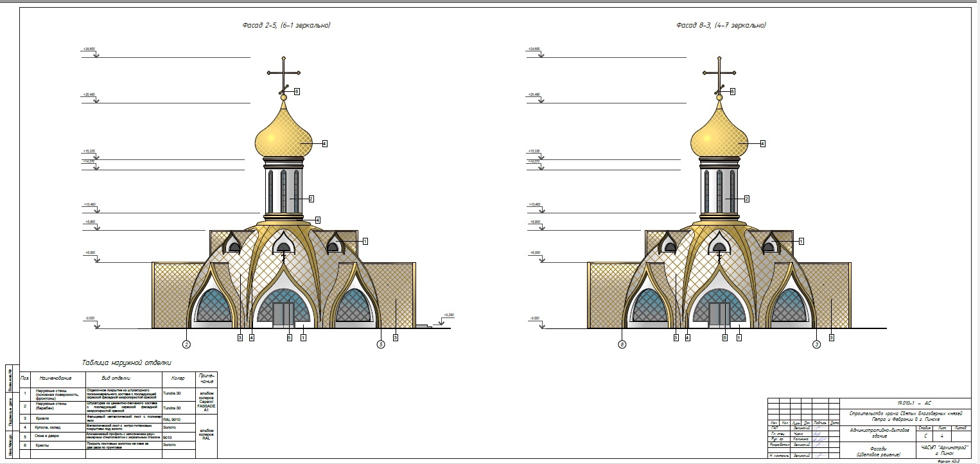Viewport: 980px width, 464px height.
Task: Click the 'ЧАСУП "Архинстрой" г. Пинск' cell
Action: click(x=944, y=450)
